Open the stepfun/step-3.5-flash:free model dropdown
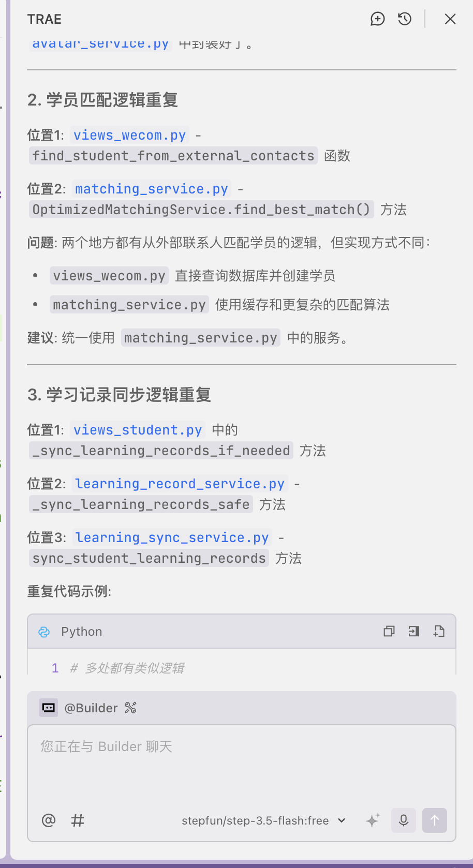 [x=263, y=821]
